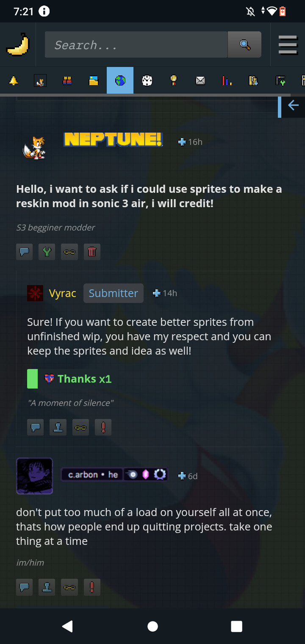Open the GameBanana banana logo home

(18, 45)
